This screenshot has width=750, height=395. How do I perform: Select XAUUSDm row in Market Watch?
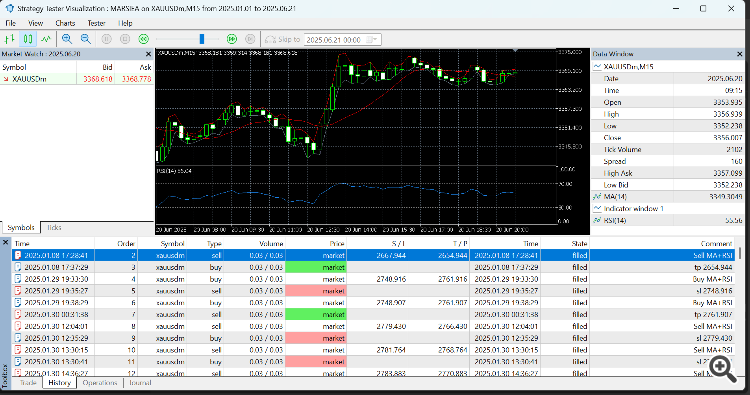pyautogui.click(x=77, y=79)
